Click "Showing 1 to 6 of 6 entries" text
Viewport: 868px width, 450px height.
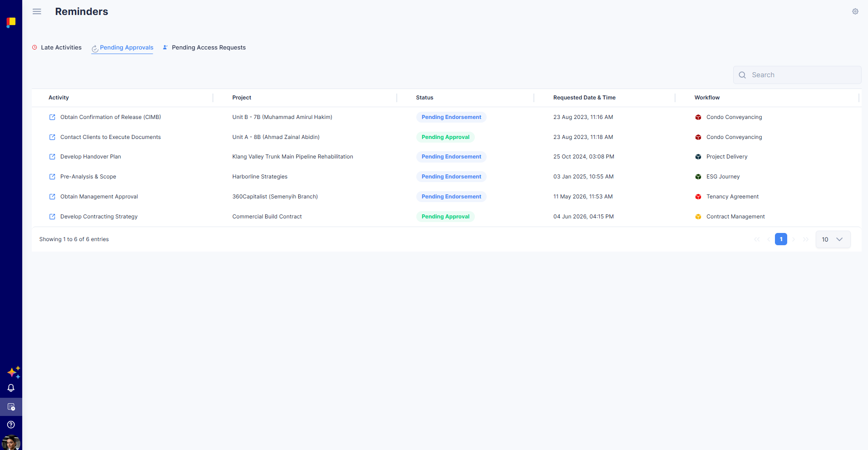coord(74,239)
